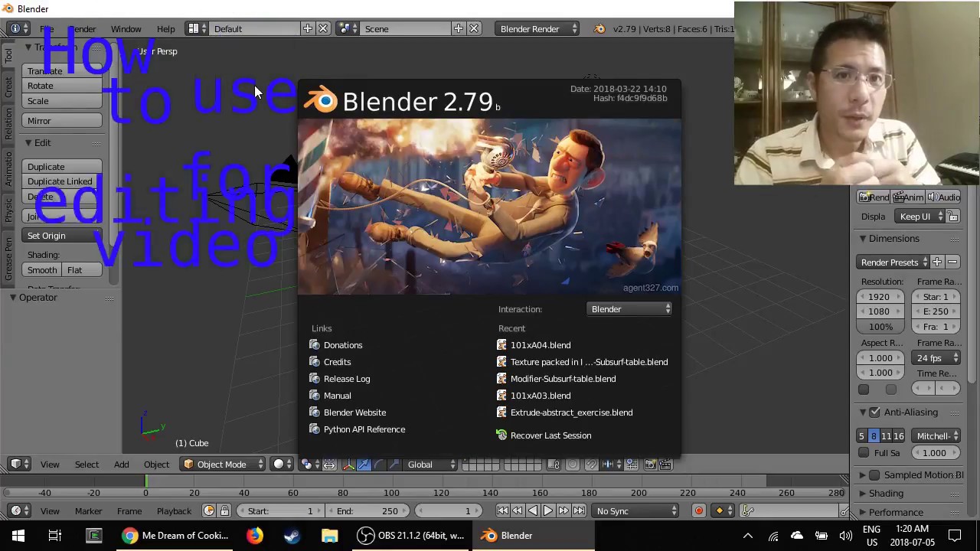Open the timeline Marker menu

click(x=88, y=510)
